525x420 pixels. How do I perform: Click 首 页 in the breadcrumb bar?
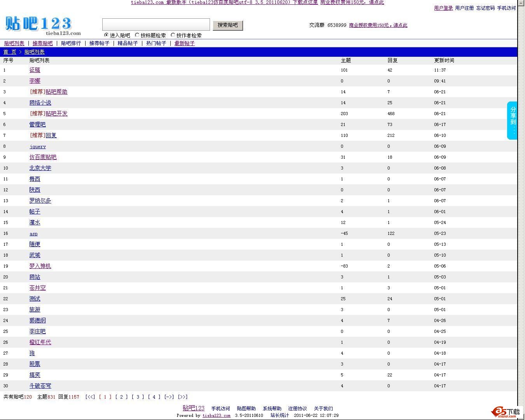tap(10, 52)
